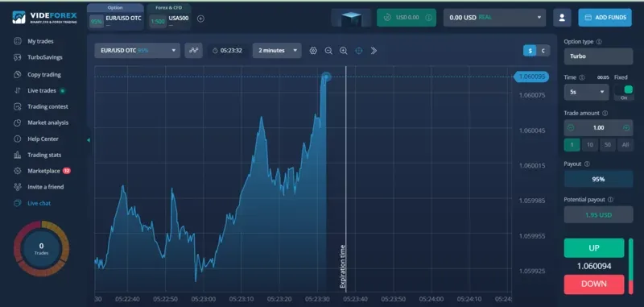This screenshot has height=307, width=644.
Task: Click the trade amount 1.00 field
Action: [x=598, y=128]
